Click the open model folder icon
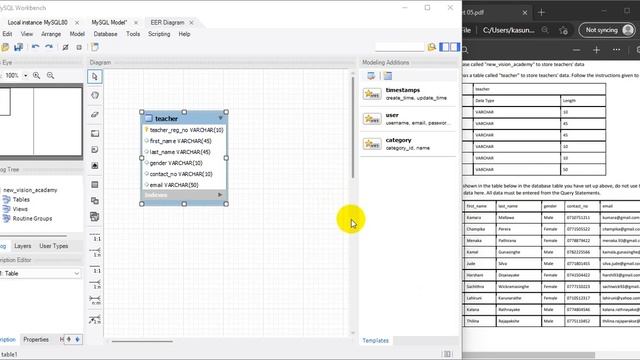Image resolution: width=640 pixels, height=360 pixels. 5,47
